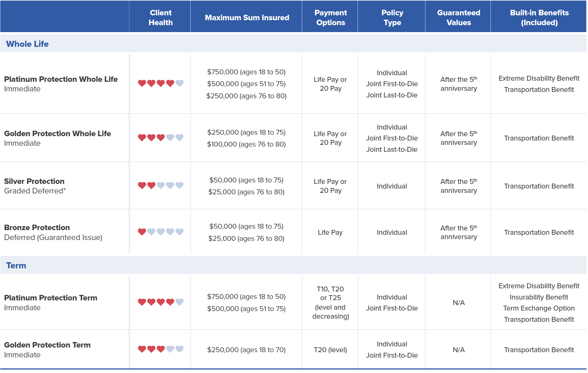Click the Maximum Sum Insured column header
Viewport: 588px width, 373px height.
[x=247, y=18]
